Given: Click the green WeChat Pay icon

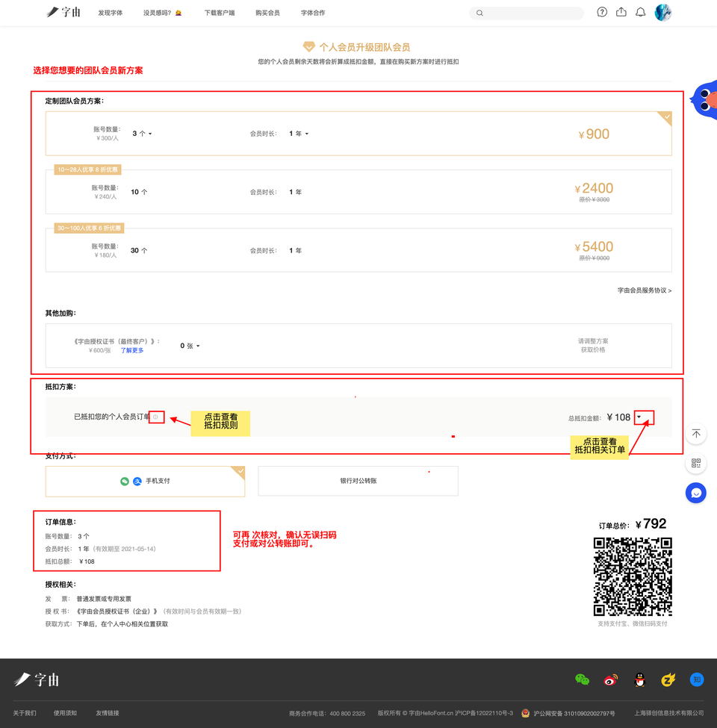Looking at the screenshot, I should [125, 482].
